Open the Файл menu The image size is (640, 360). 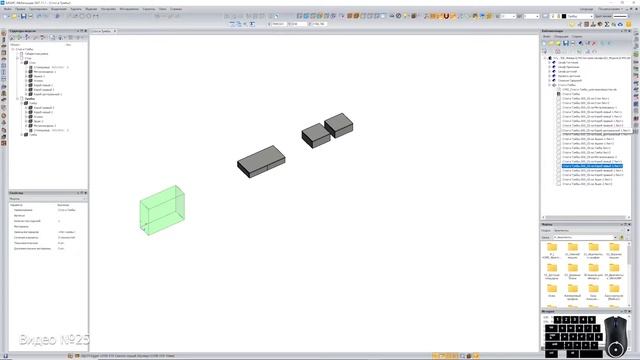[8, 9]
